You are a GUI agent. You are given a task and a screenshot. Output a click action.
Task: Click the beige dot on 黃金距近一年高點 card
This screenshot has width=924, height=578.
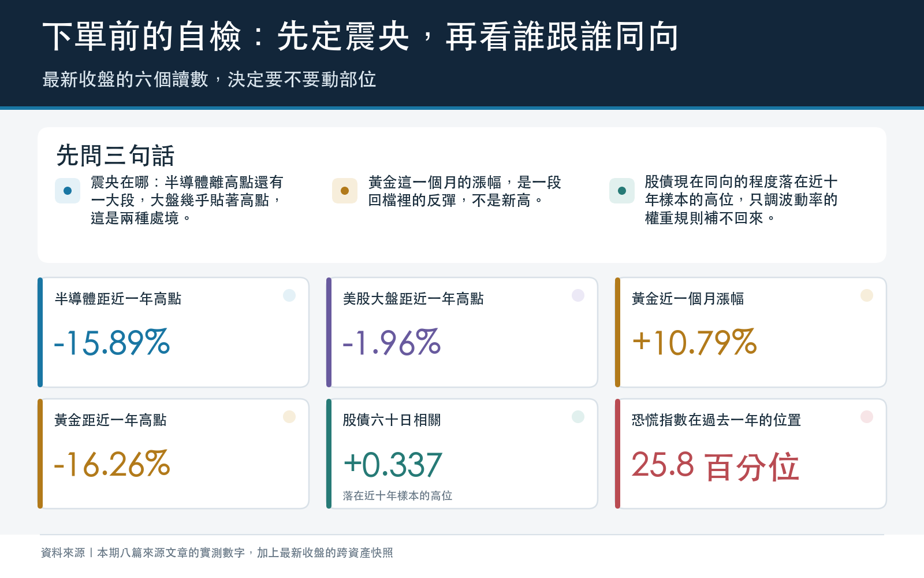(x=289, y=417)
